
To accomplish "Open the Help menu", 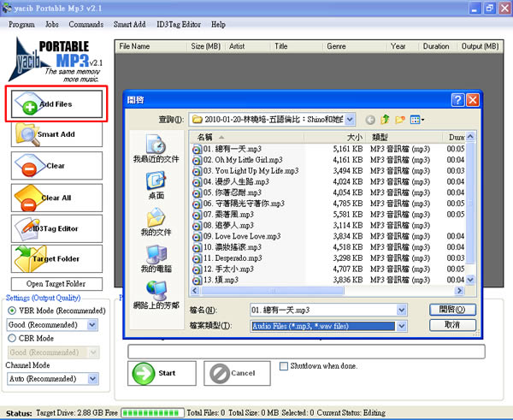I will coord(218,25).
